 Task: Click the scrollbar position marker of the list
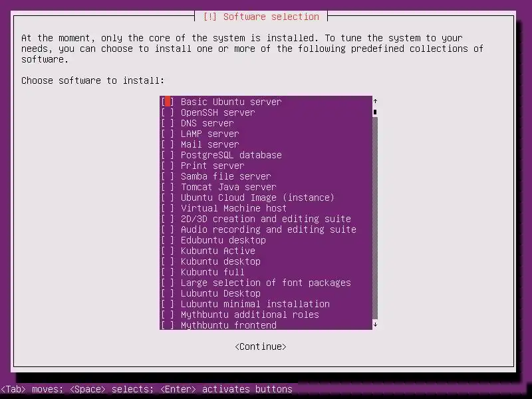click(x=375, y=112)
